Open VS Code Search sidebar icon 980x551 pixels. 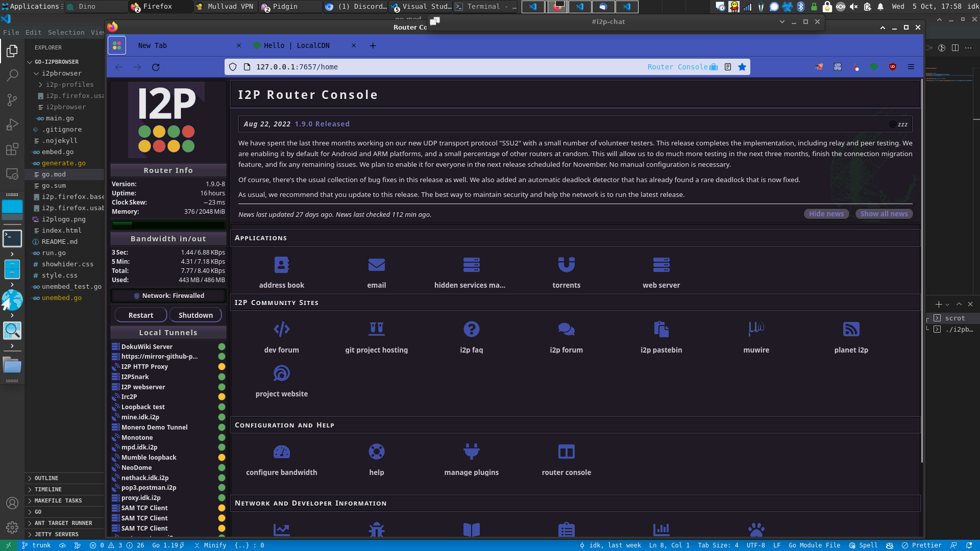coord(12,75)
